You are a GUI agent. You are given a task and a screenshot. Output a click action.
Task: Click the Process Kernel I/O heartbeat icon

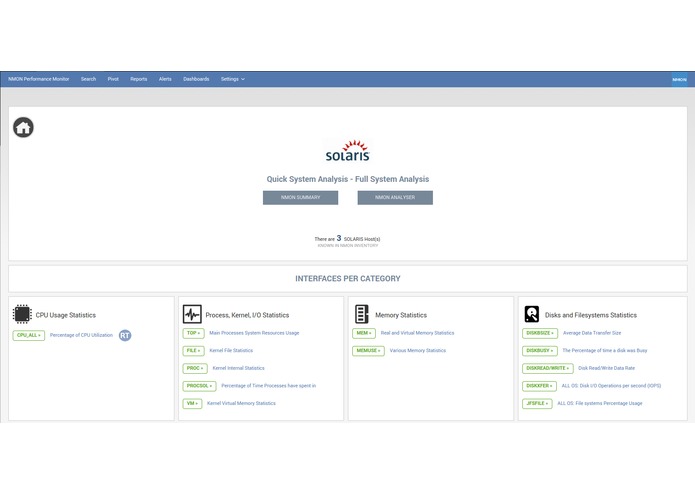pyautogui.click(x=192, y=314)
